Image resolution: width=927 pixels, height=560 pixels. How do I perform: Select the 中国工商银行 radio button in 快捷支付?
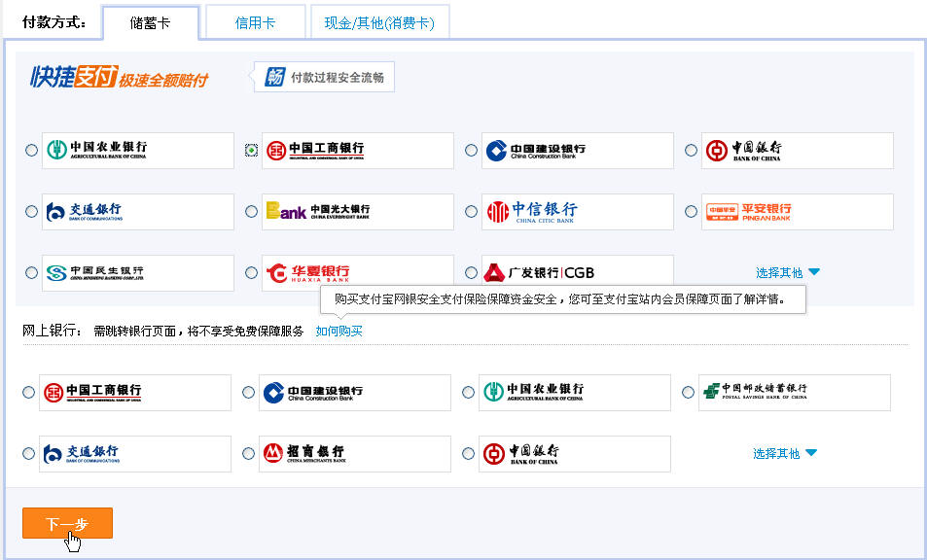tap(251, 150)
